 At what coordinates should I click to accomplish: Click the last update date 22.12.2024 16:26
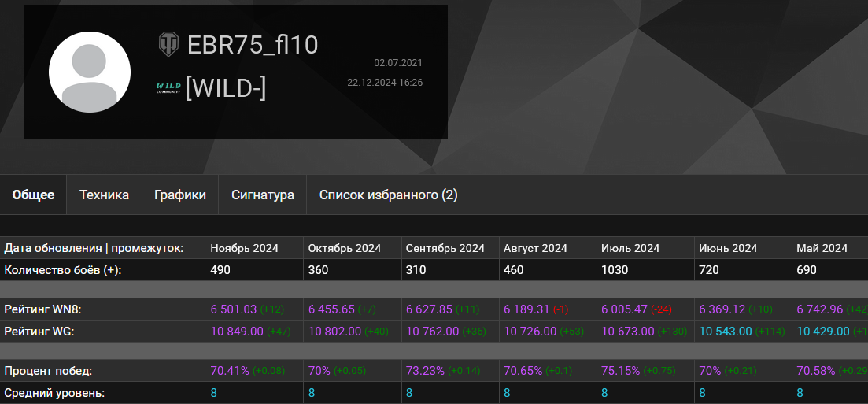coord(385,83)
